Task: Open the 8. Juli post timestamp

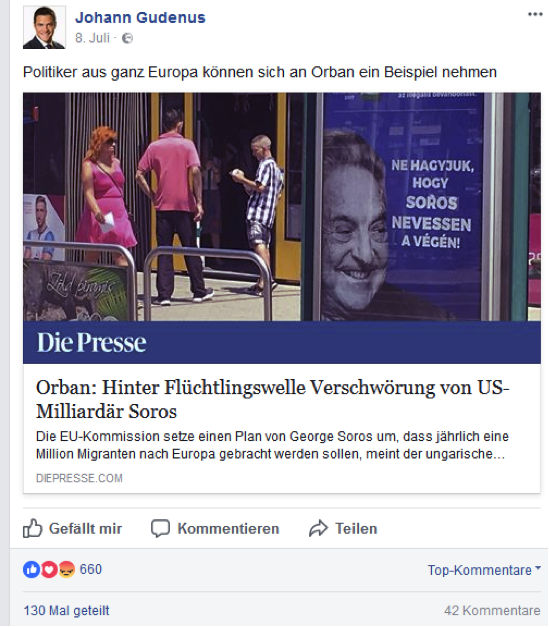Action: 92,38
